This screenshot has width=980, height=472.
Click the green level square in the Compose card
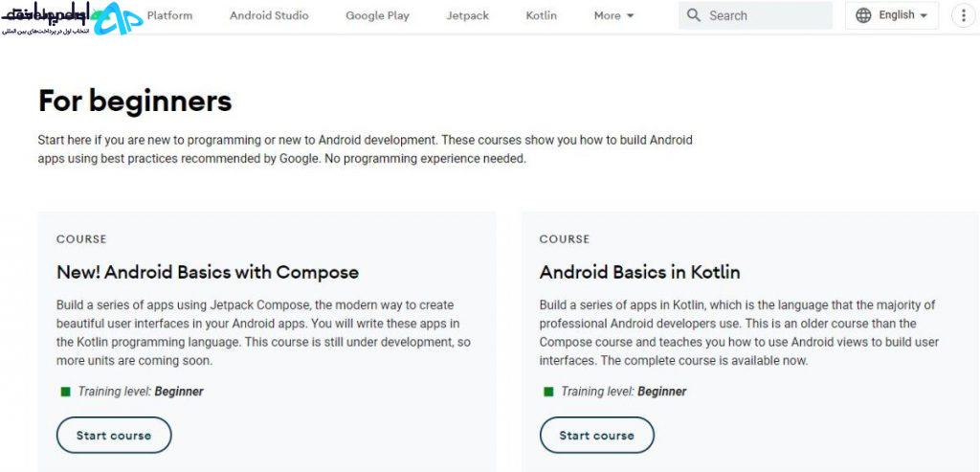tap(65, 392)
